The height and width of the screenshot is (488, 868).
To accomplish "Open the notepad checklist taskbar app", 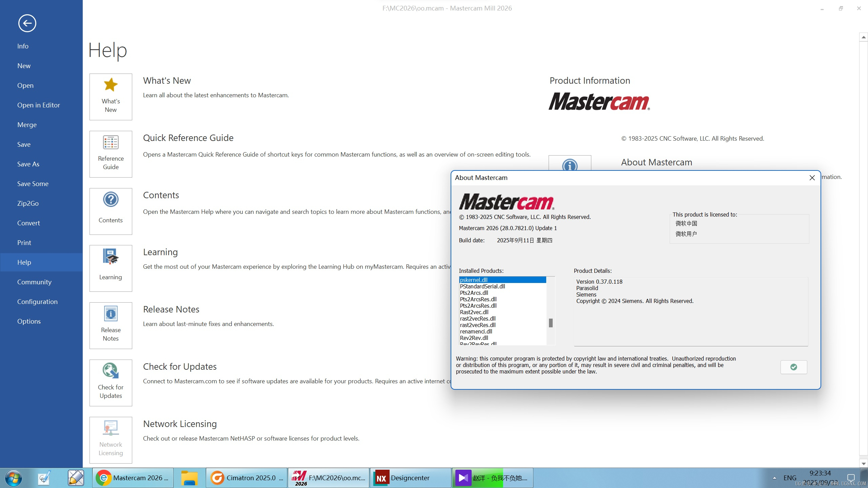I will pos(44,478).
